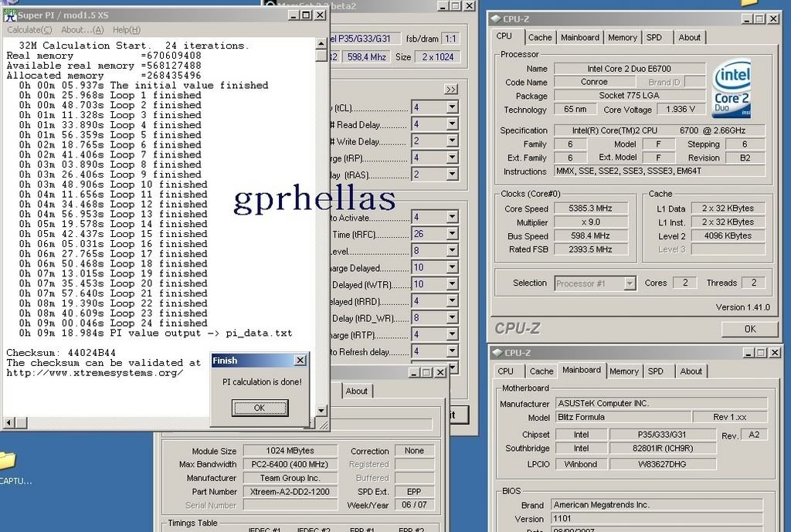Click the MemSet frequency field '598,4 Mhz'
The width and height of the screenshot is (791, 532).
(366, 57)
